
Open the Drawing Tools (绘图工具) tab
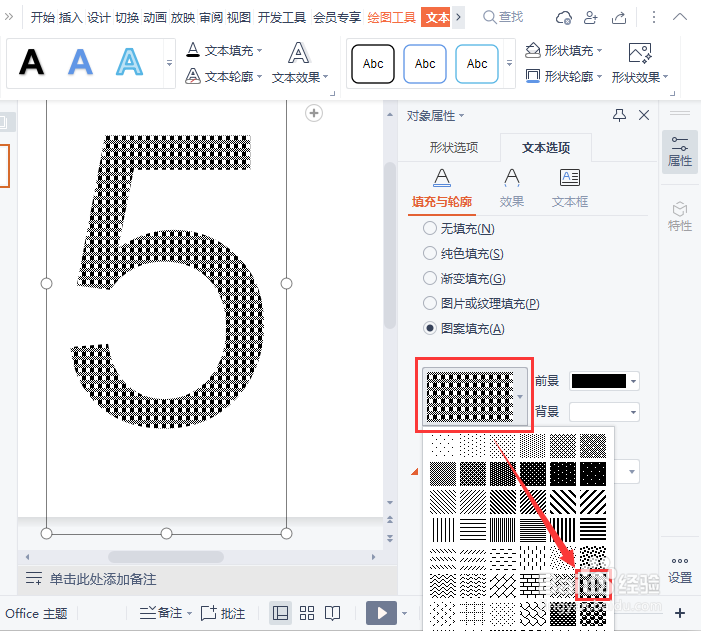coord(392,17)
